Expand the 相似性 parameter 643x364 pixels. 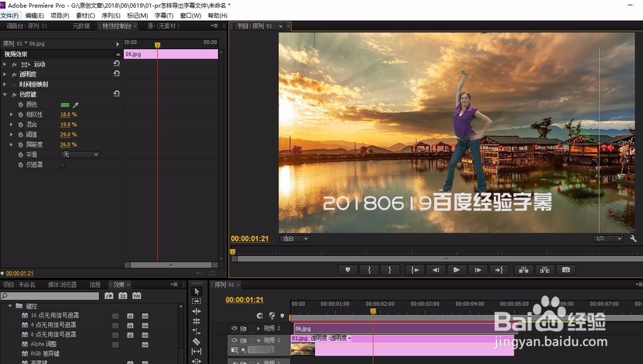tap(12, 114)
